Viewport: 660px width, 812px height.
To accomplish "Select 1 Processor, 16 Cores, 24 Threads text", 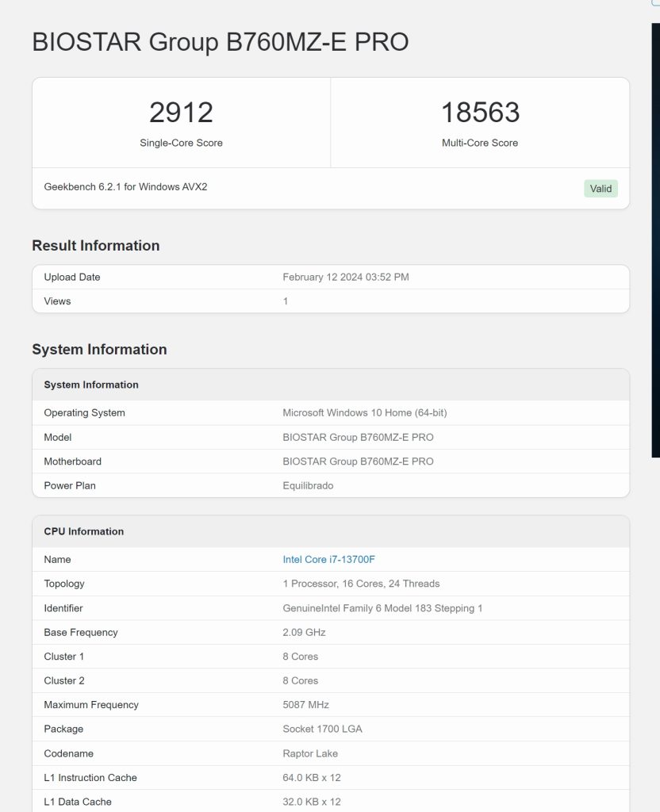I will (x=361, y=584).
